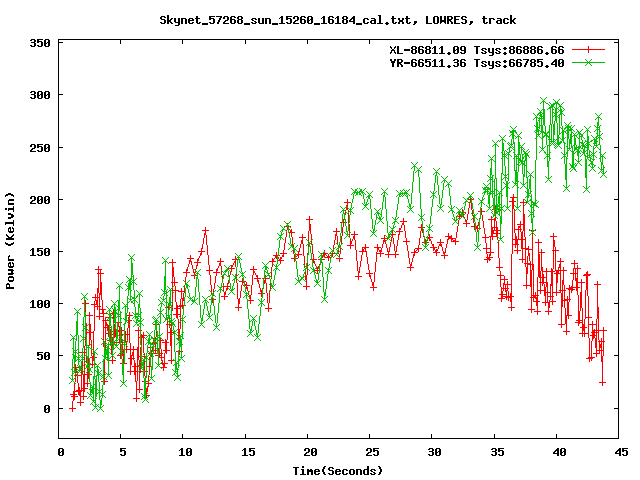Viewport: 640px width, 480px height.
Task: Click the 20 x-axis tick label
Action: (x=310, y=452)
